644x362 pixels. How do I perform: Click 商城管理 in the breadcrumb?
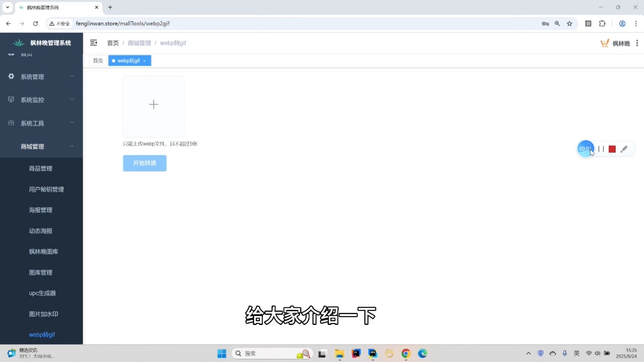pos(139,43)
